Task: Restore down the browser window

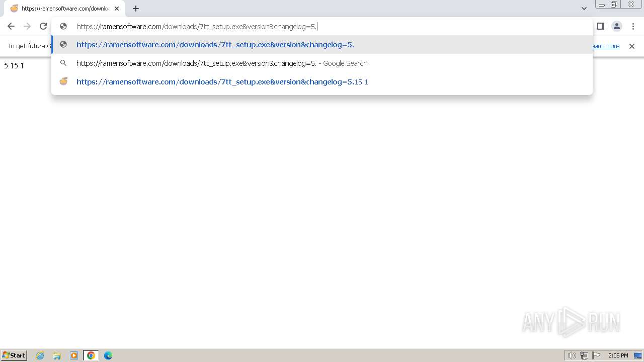Action: (x=614, y=5)
